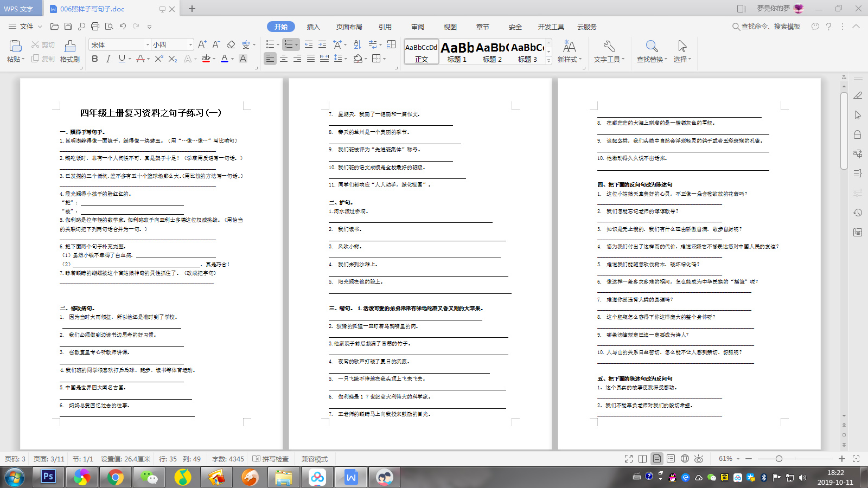Click the Print icon in quick toolbar
The image size is (868, 488).
pos(95,26)
